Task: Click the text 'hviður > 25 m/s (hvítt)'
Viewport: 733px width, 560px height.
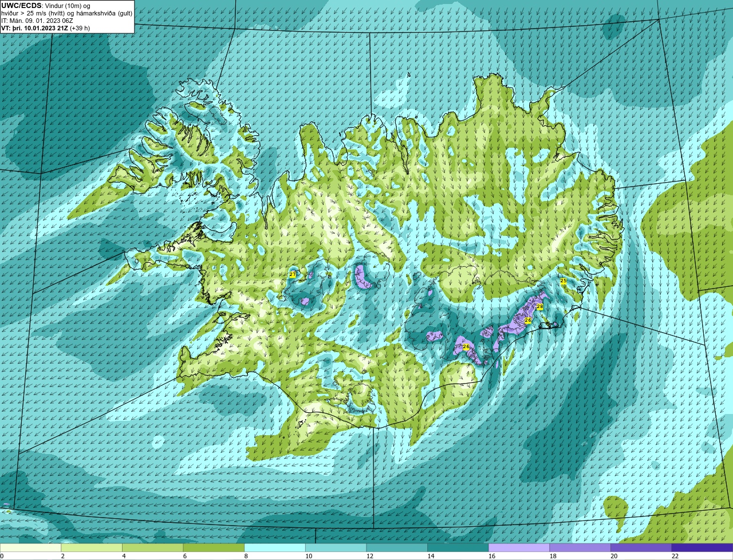Action: (x=33, y=13)
